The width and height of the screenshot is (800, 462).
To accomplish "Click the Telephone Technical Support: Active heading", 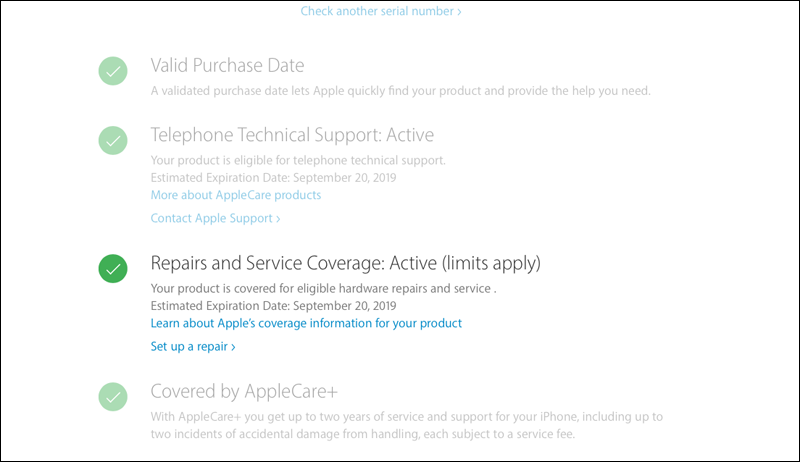I will click(x=292, y=135).
